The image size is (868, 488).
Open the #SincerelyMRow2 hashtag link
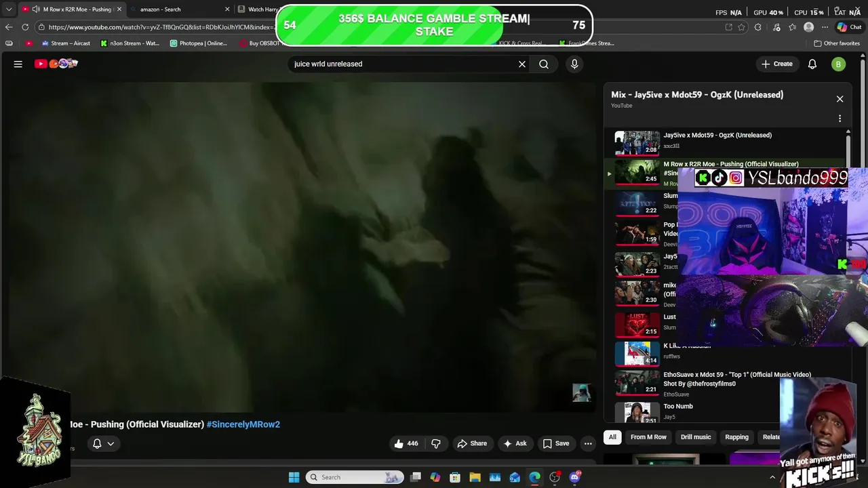pyautogui.click(x=243, y=424)
